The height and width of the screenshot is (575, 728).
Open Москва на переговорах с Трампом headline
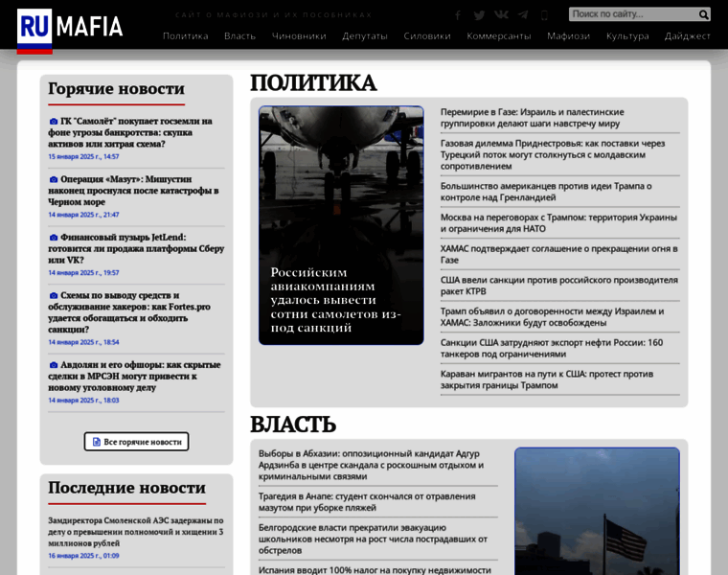[x=558, y=223]
